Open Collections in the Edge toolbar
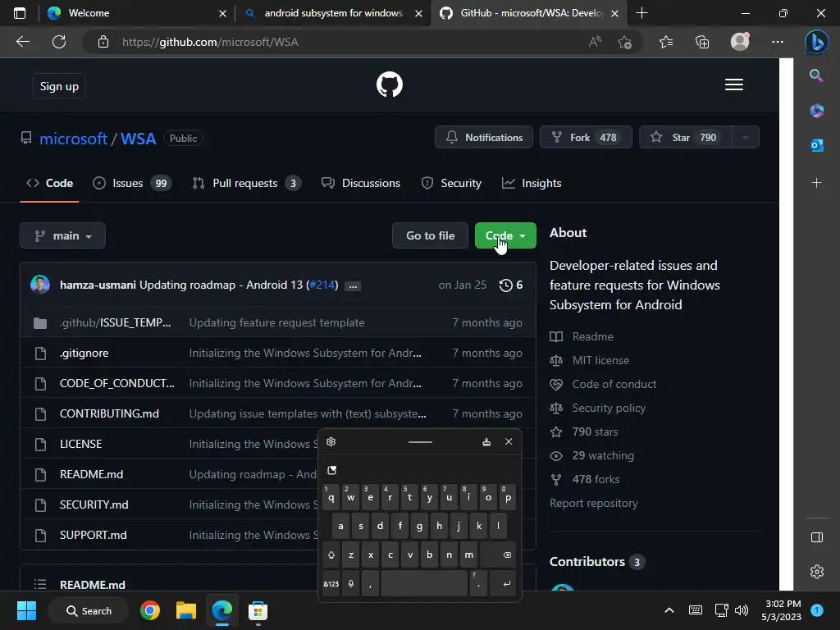The image size is (840, 630). click(x=702, y=42)
